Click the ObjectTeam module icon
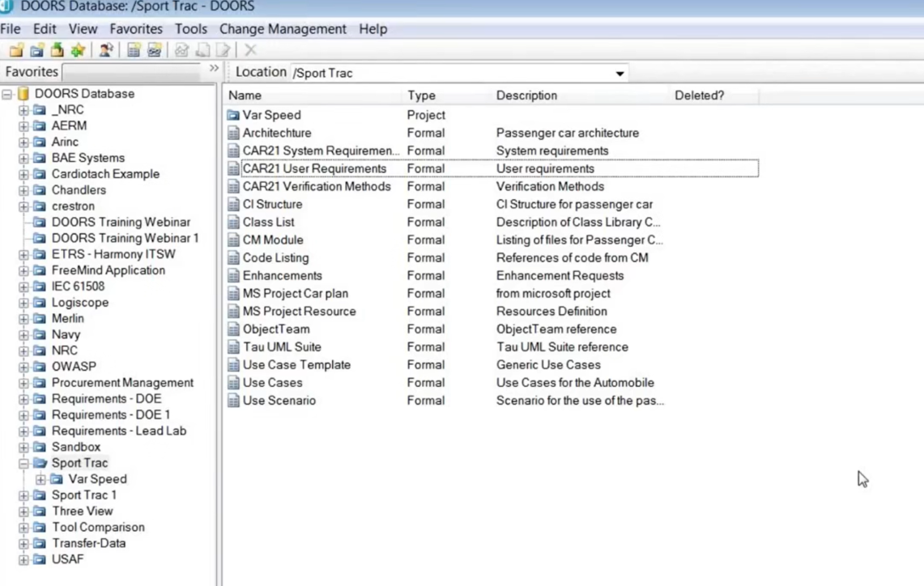 (x=233, y=329)
